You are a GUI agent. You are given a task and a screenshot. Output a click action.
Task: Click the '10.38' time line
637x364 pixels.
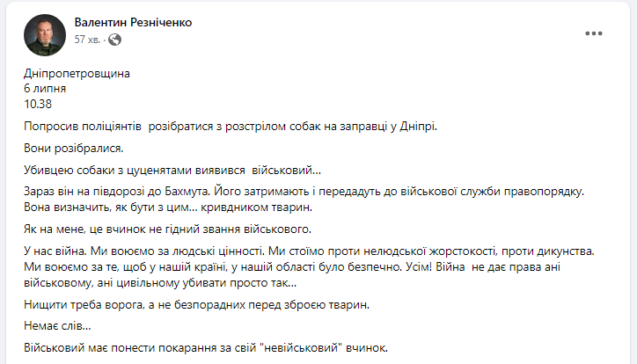38,104
